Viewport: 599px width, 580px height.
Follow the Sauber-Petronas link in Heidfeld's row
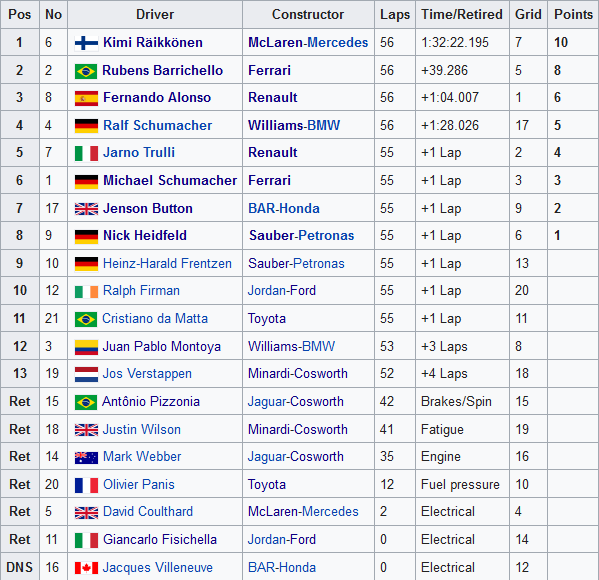[301, 236]
